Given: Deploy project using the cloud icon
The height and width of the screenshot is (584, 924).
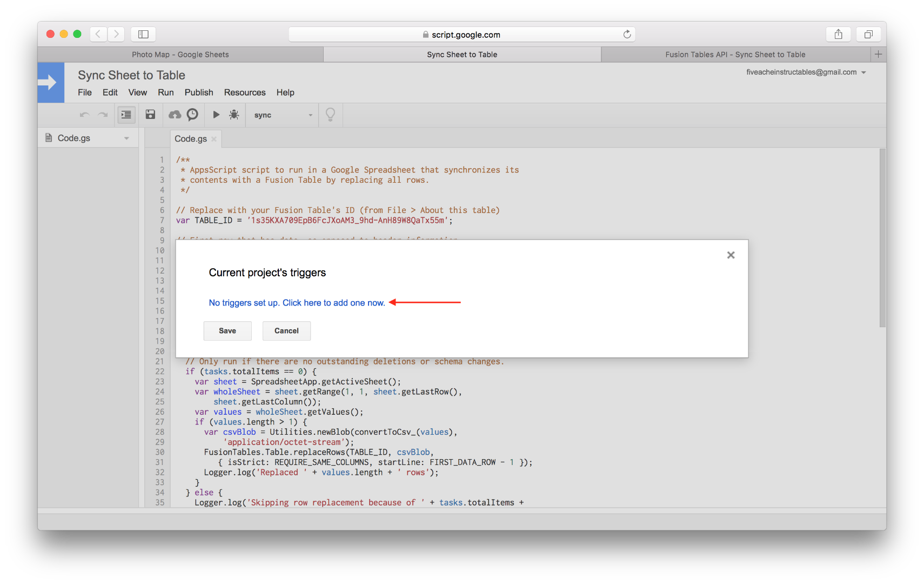Looking at the screenshot, I should pyautogui.click(x=174, y=115).
